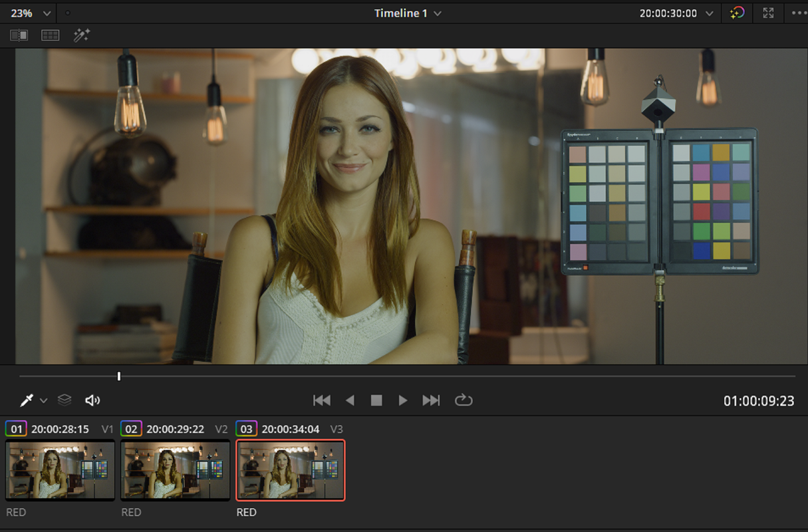This screenshot has width=808, height=532.
Task: Jump to the first frame
Action: click(322, 400)
